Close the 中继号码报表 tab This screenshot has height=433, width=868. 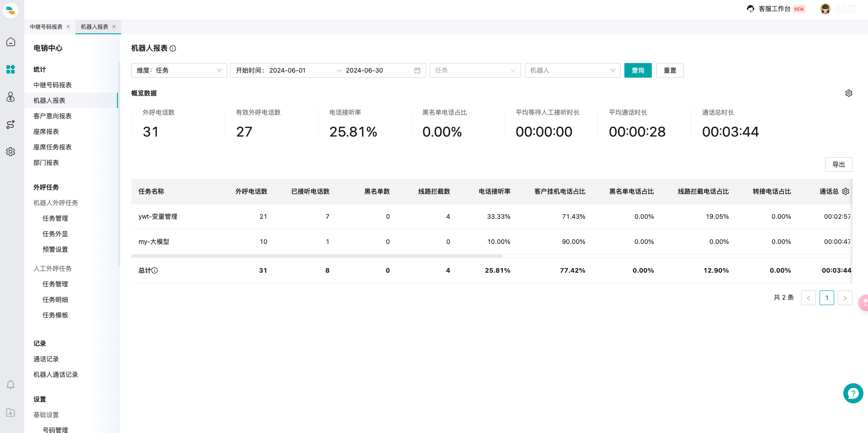tap(68, 26)
